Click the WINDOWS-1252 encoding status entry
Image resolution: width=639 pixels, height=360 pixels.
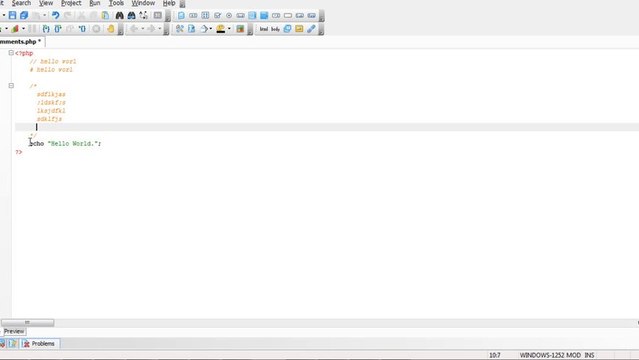pyautogui.click(x=542, y=355)
